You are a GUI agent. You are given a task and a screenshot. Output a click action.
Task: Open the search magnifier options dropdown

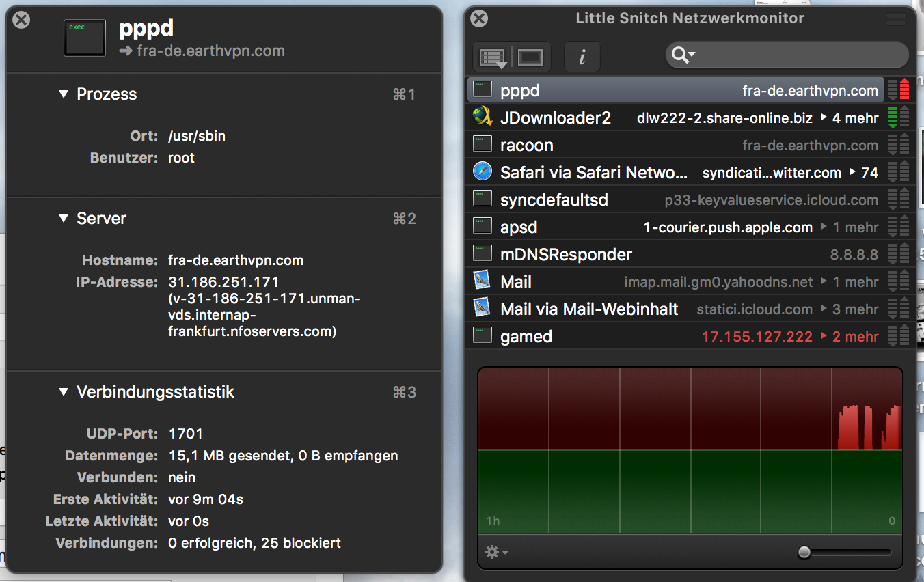coord(683,55)
